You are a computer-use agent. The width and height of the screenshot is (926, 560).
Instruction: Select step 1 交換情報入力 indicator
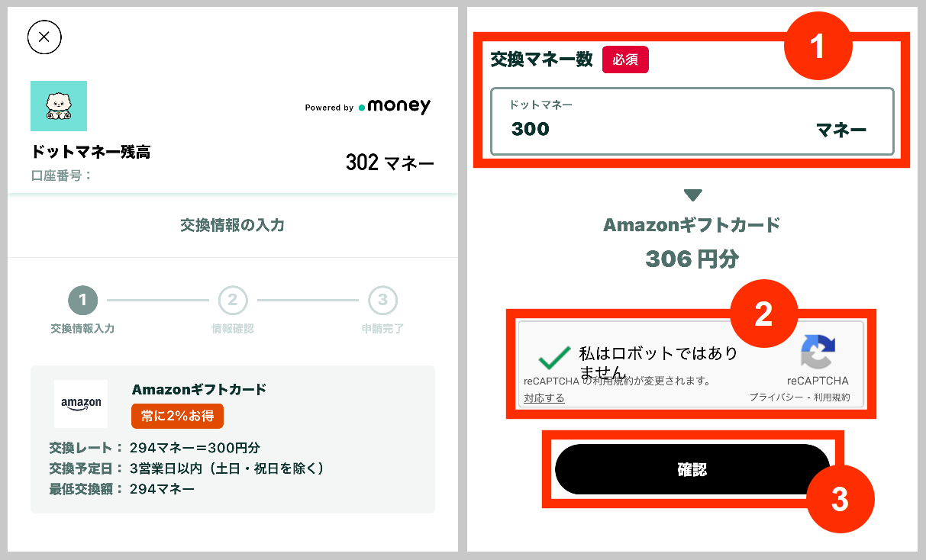point(82,301)
